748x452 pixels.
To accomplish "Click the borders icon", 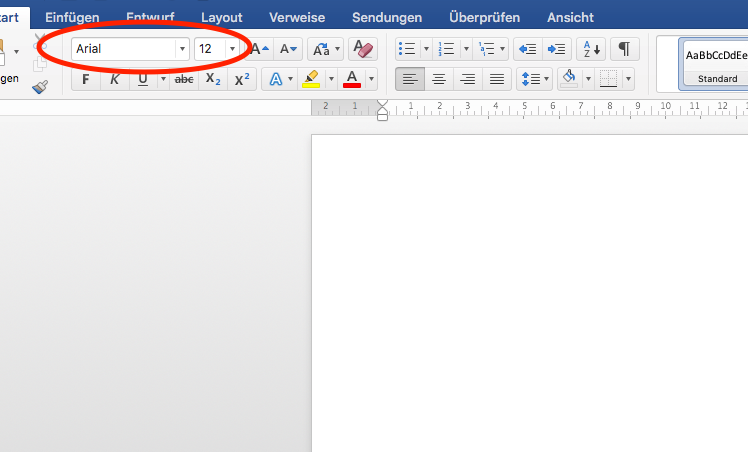I will 608,79.
